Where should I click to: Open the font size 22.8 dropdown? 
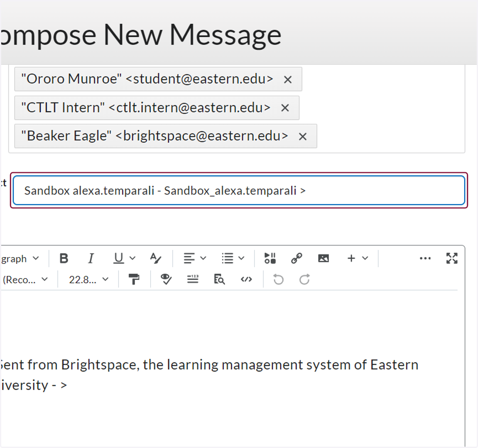(88, 280)
